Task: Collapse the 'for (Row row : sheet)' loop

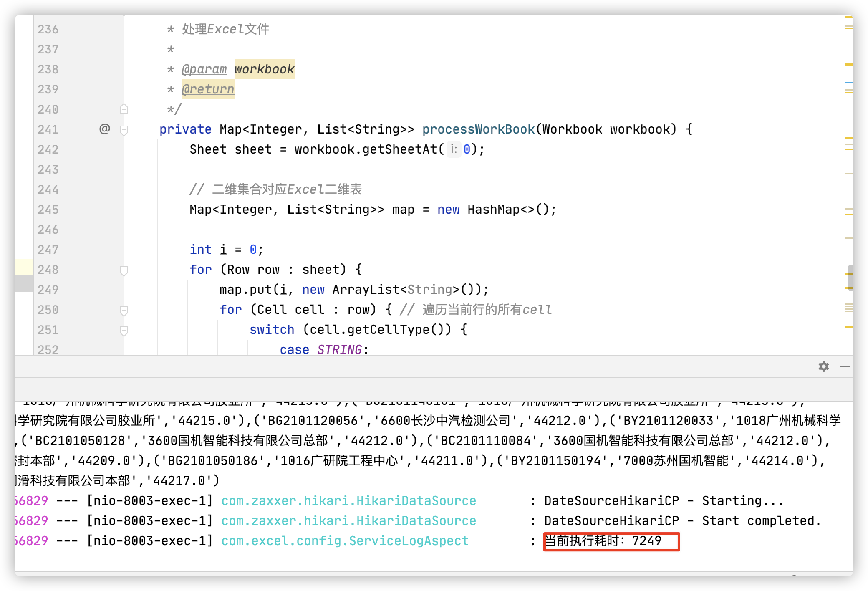Action: pyautogui.click(x=124, y=270)
